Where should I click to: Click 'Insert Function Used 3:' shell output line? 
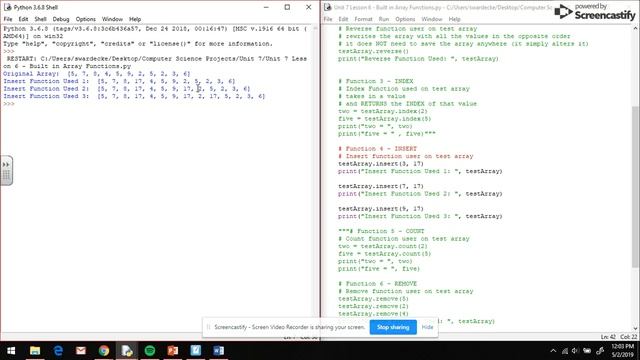(x=134, y=96)
